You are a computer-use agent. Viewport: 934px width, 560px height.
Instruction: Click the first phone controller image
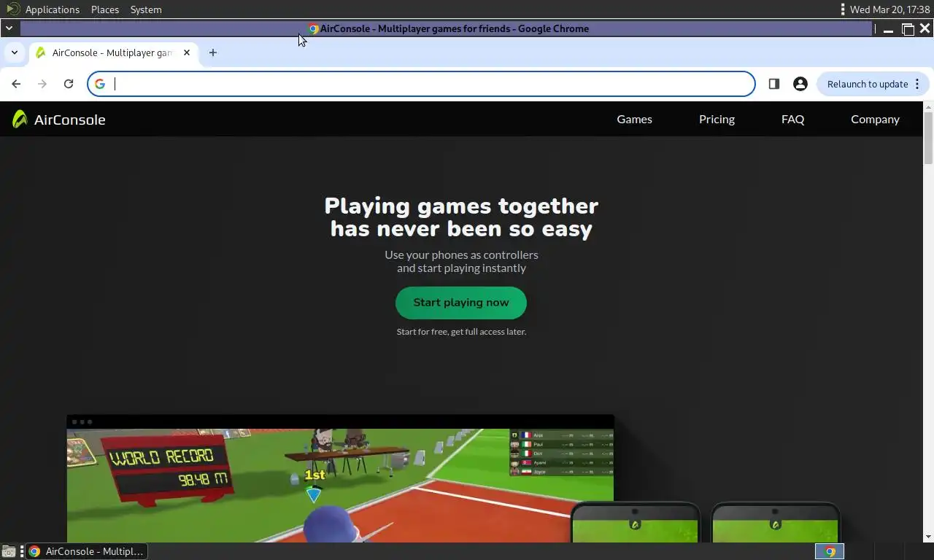[x=635, y=522]
